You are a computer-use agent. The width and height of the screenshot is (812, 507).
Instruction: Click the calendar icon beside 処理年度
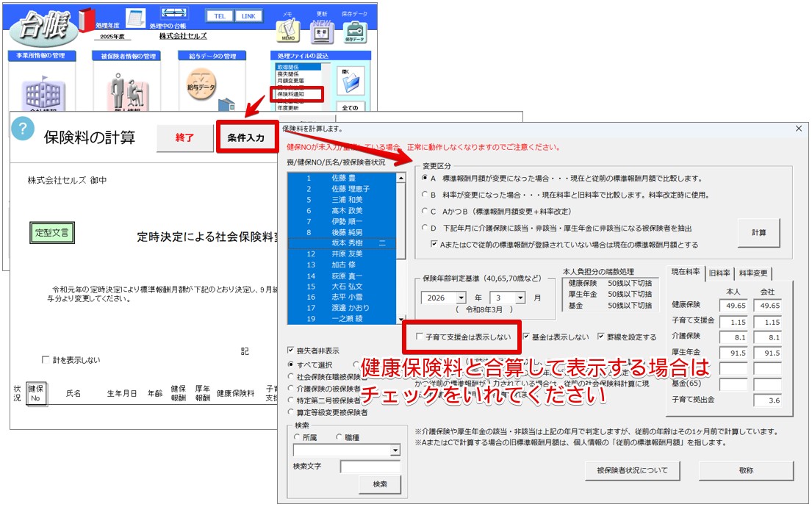pyautogui.click(x=135, y=18)
